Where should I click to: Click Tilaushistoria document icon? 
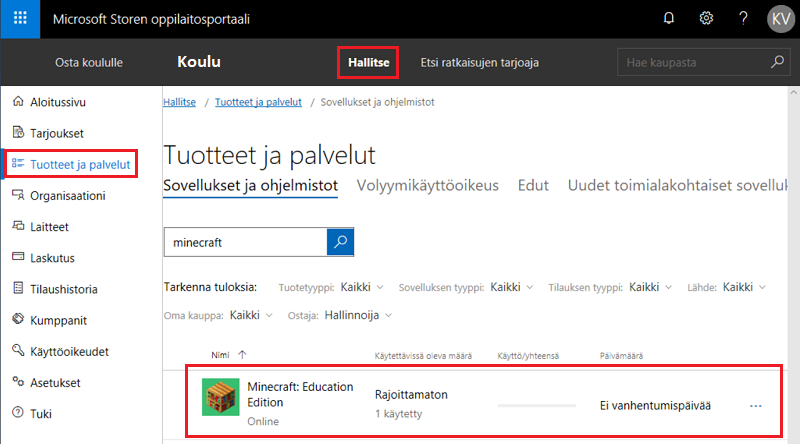click(18, 288)
